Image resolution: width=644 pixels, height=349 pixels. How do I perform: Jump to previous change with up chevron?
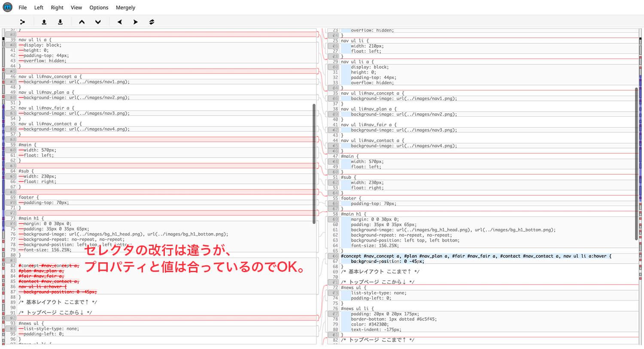[82, 22]
